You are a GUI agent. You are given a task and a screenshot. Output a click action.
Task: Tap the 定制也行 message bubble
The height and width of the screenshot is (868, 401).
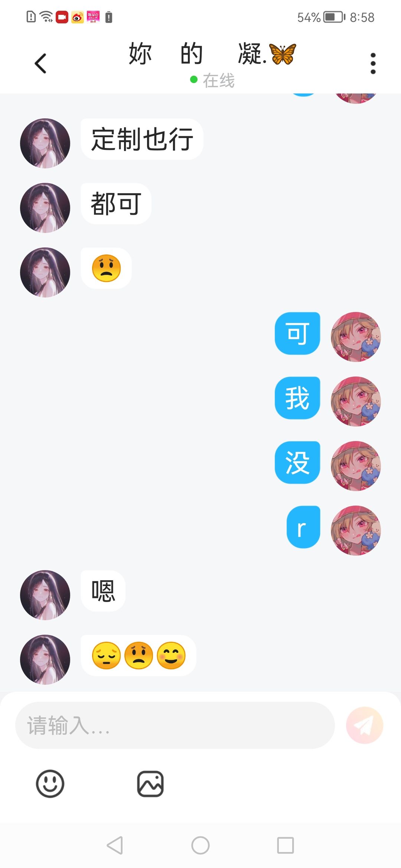[142, 139]
